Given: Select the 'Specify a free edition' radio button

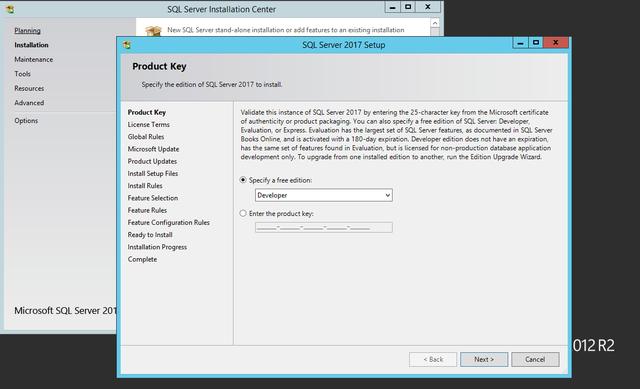Looking at the screenshot, I should (x=243, y=180).
